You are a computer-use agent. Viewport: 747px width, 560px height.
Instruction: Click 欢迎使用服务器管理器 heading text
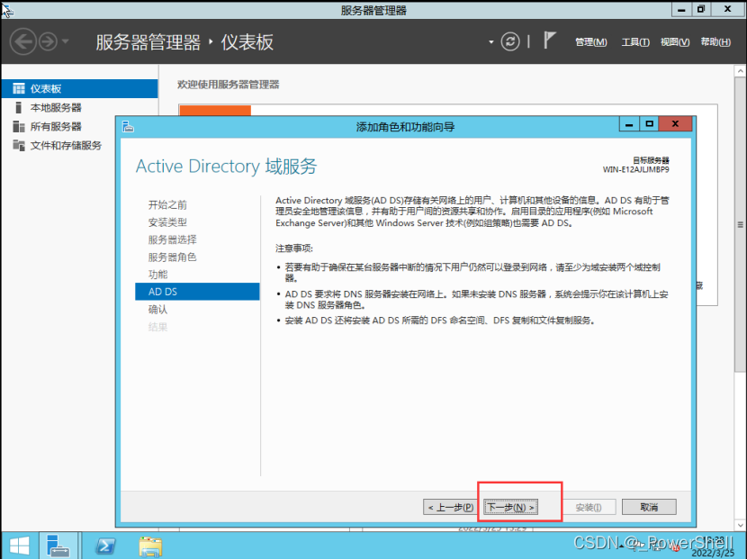click(x=229, y=85)
